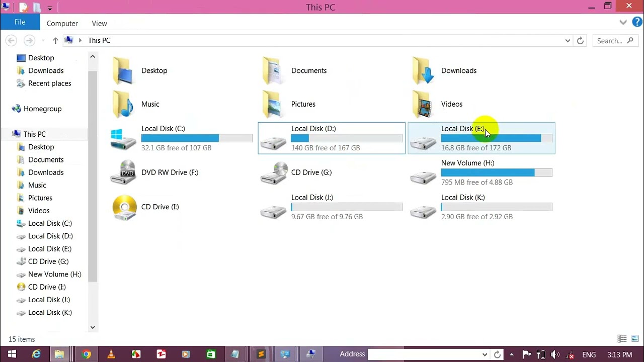Viewport: 644px width, 362px height.
Task: Select Desktop under favorites in navigation pane
Action: point(41,58)
